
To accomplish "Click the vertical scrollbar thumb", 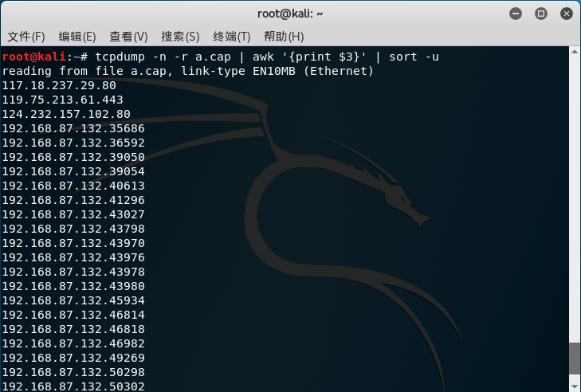I will (575, 359).
